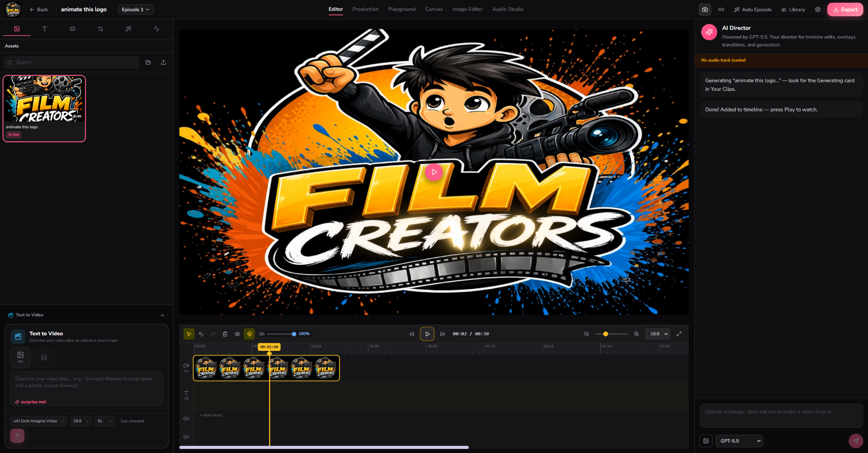Open the text tool tab icon
The image size is (868, 453).
tap(45, 28)
